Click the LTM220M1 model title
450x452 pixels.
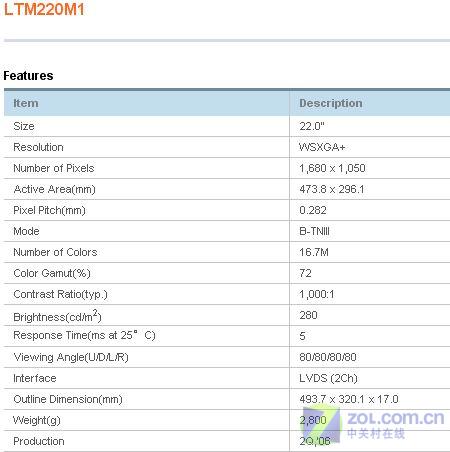(x=44, y=9)
